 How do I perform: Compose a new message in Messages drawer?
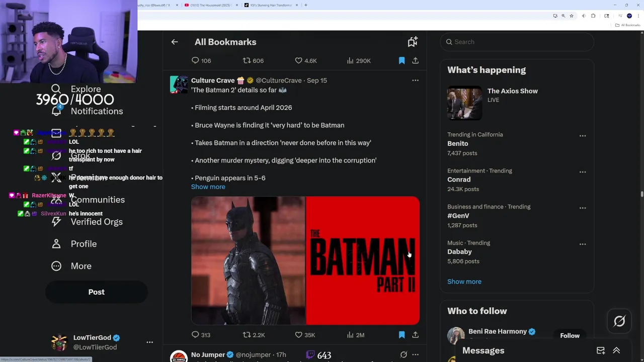point(601,350)
